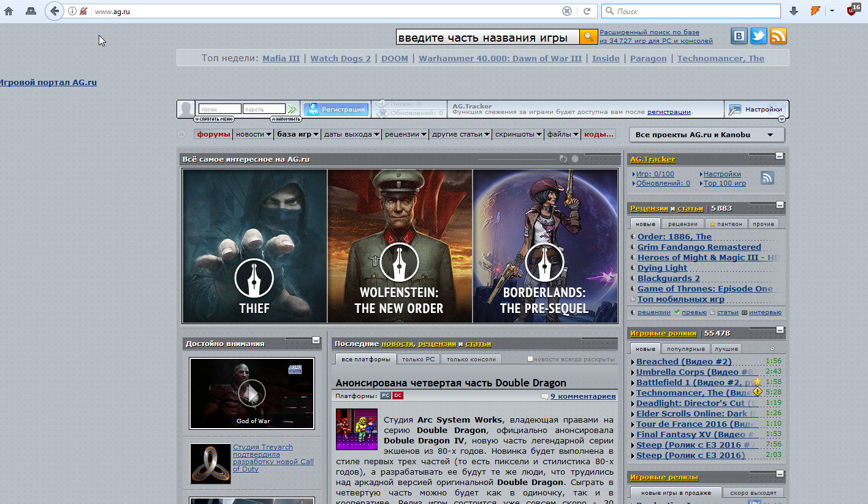
Task: Collapse the AG.Tracker sidebar panel
Action: point(779,157)
